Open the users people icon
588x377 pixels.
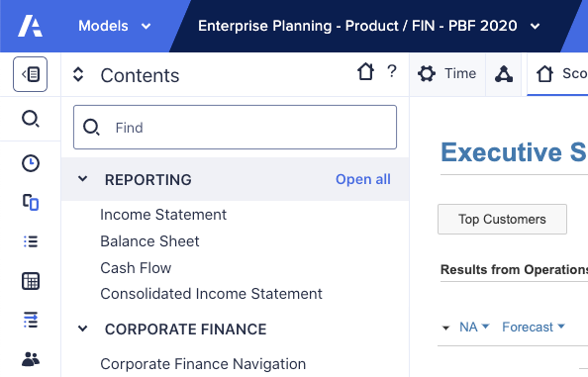pos(31,358)
